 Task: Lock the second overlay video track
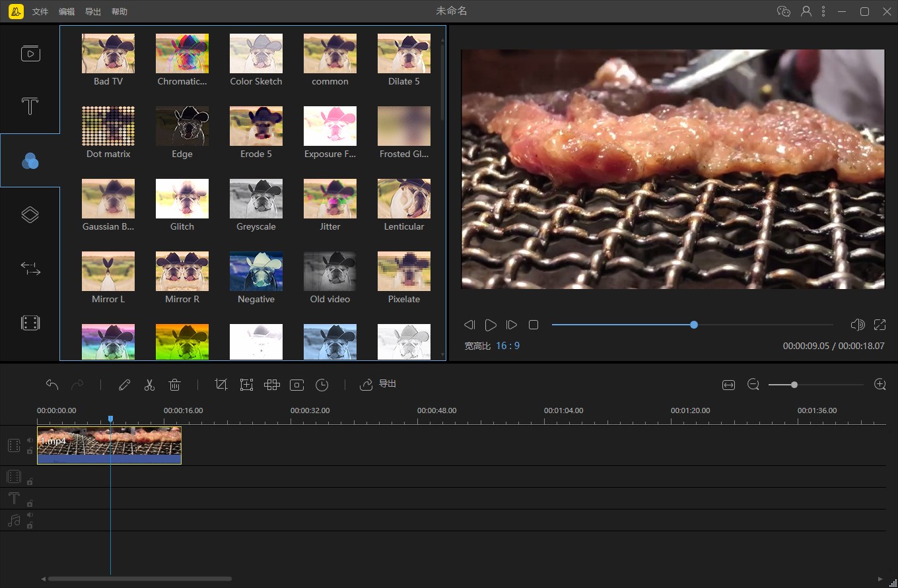(x=30, y=482)
